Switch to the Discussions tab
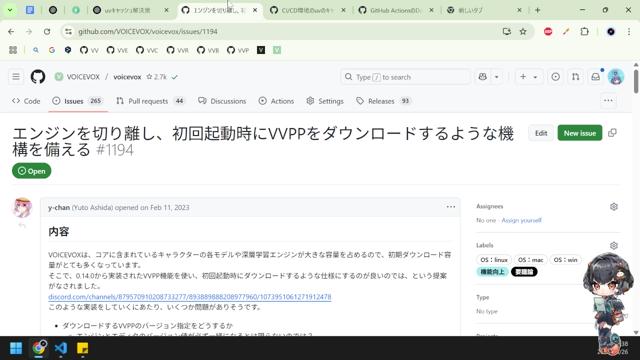The width and height of the screenshot is (640, 360). click(222, 101)
